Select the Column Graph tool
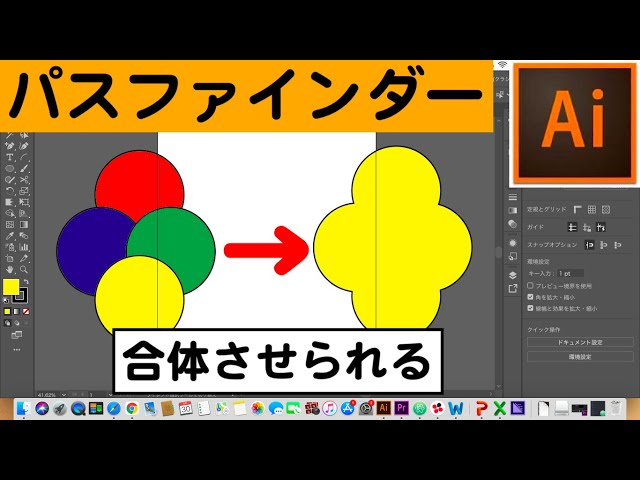 click(x=24, y=247)
